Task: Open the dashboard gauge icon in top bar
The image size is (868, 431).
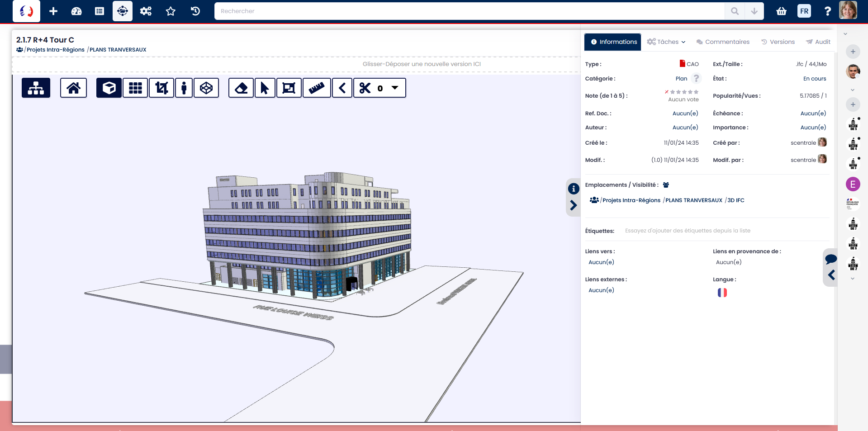Action: click(76, 11)
